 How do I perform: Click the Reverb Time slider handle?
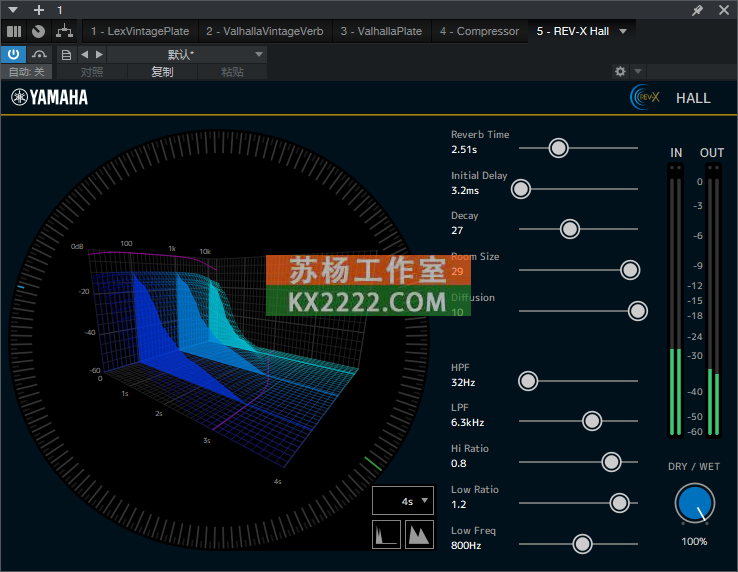[558, 148]
